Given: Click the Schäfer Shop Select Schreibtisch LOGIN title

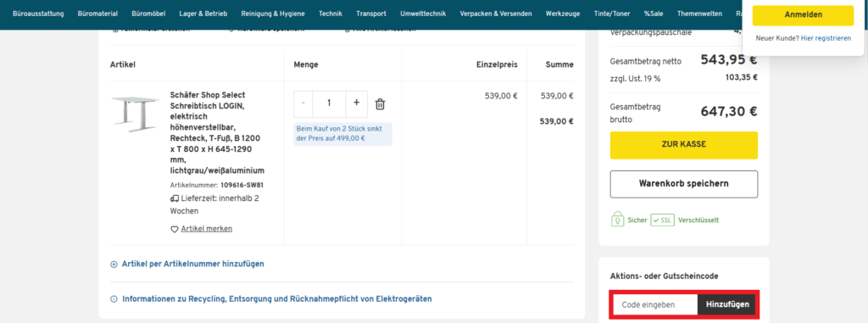Looking at the screenshot, I should pos(217,132).
